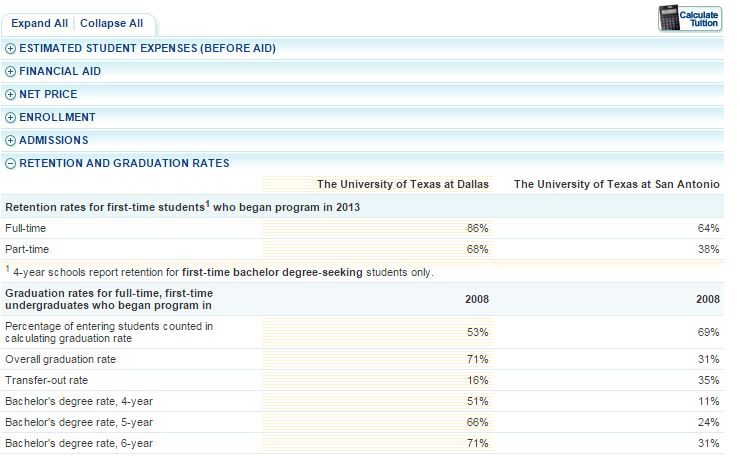Expand Net Price plus icon
This screenshot has width=740, height=459.
(10, 95)
